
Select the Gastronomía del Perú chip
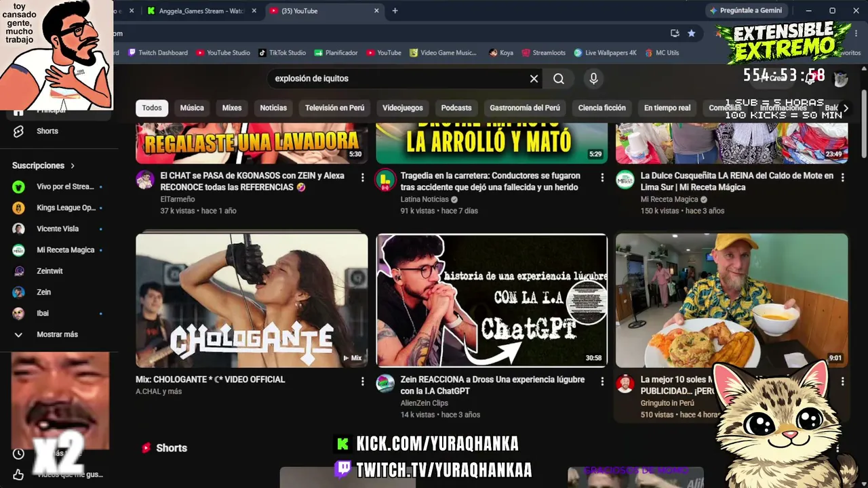[x=525, y=108]
